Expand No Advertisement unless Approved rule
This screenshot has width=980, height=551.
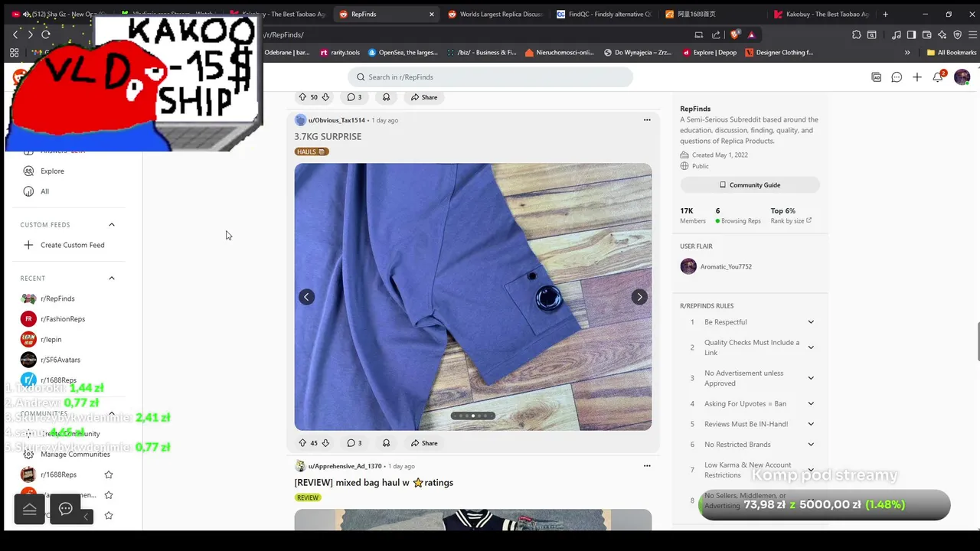(x=811, y=378)
